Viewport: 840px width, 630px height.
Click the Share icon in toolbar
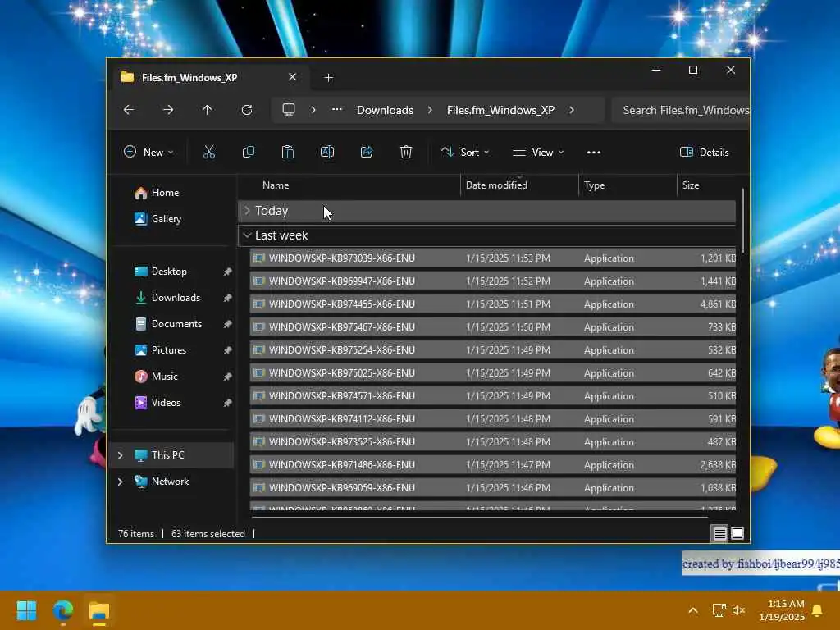tap(367, 152)
